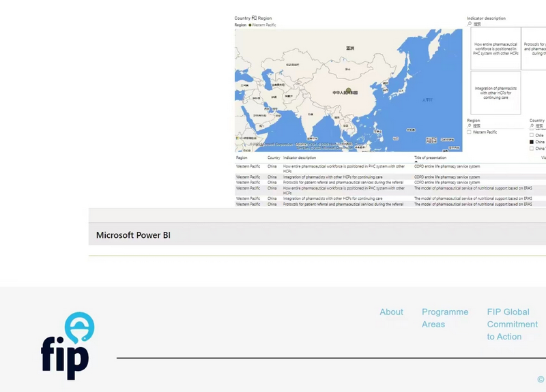Select 'Integration of pharmacists' indicator tile
This screenshot has width=546, height=392.
pyautogui.click(x=495, y=93)
